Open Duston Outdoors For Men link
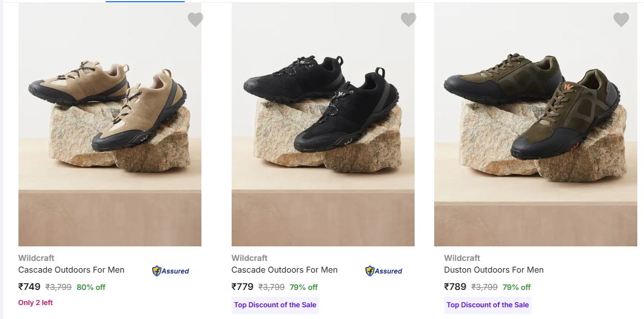 (x=494, y=270)
